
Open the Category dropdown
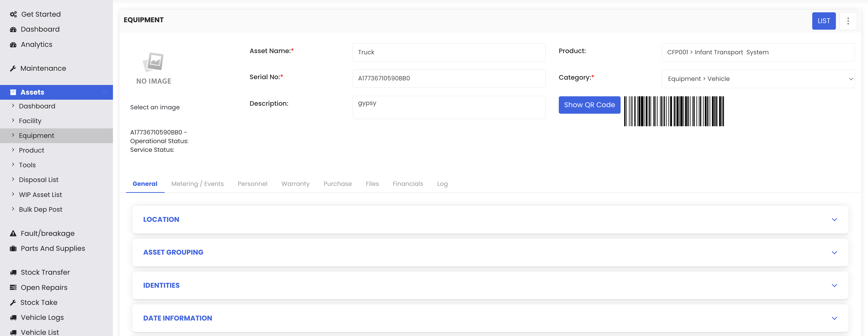tap(758, 79)
